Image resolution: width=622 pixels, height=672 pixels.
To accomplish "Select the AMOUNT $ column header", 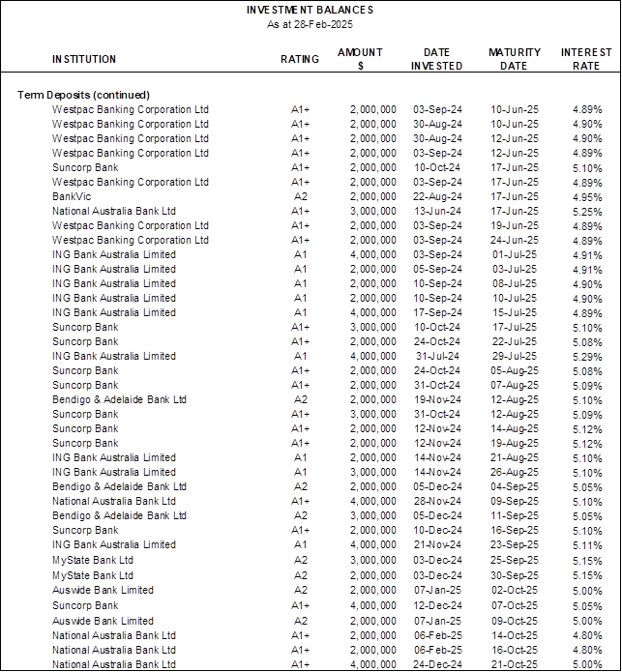I will click(360, 59).
